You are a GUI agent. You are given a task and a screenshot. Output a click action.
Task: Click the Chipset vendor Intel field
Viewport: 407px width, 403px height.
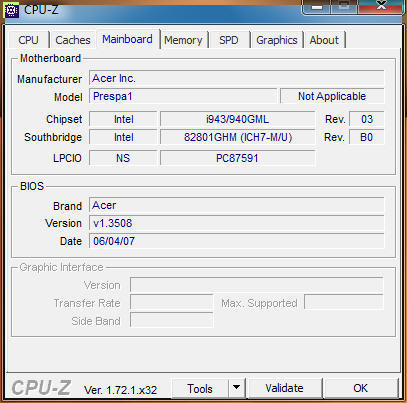[123, 119]
